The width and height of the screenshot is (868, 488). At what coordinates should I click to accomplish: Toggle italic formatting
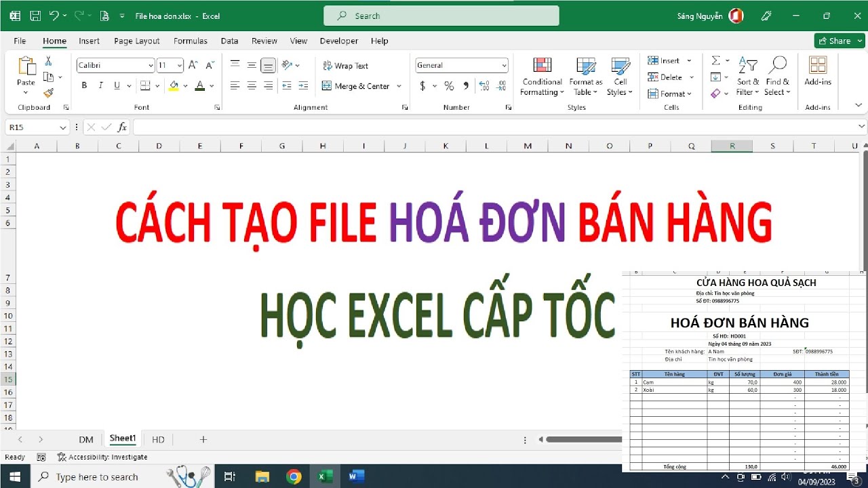[100, 85]
